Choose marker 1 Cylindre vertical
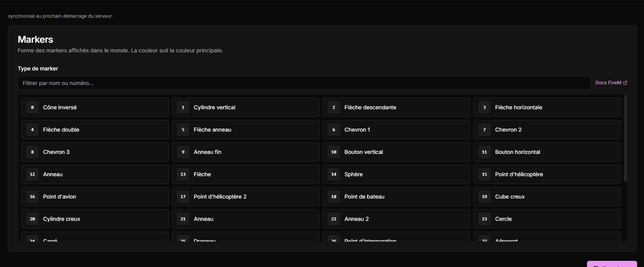 click(x=245, y=107)
